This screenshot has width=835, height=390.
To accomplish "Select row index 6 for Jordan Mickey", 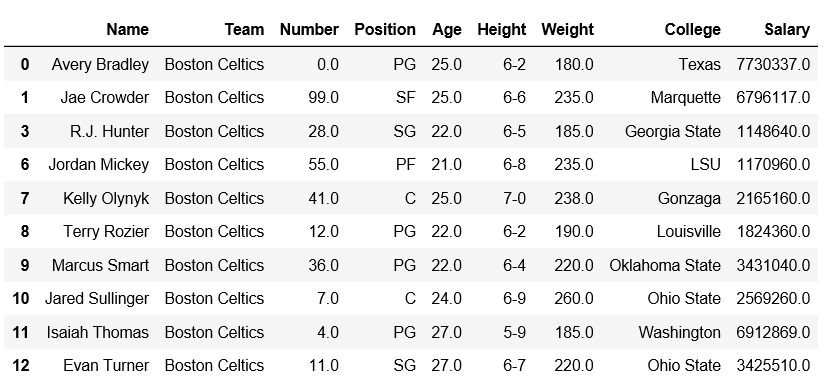I will coord(25,165).
